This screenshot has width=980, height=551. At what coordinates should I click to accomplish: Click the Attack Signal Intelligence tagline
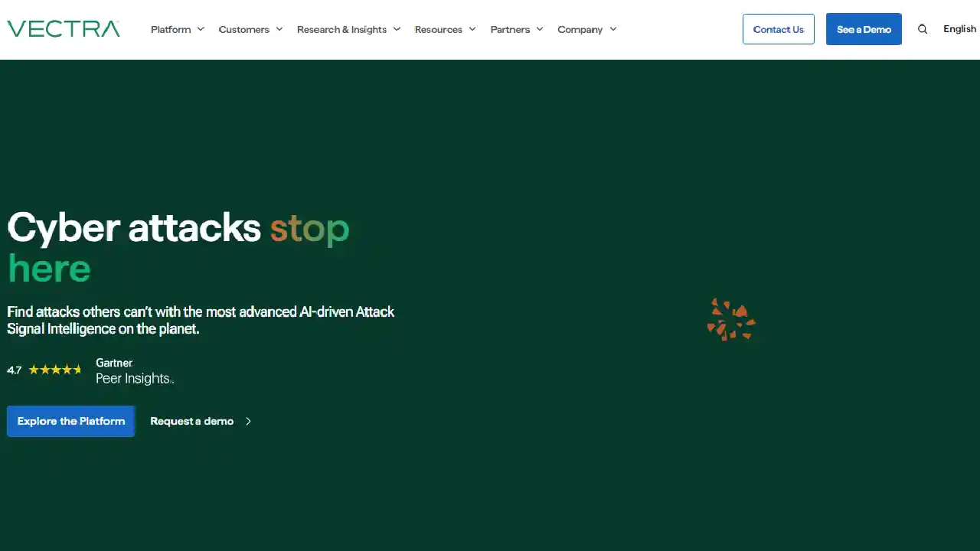pyautogui.click(x=201, y=320)
